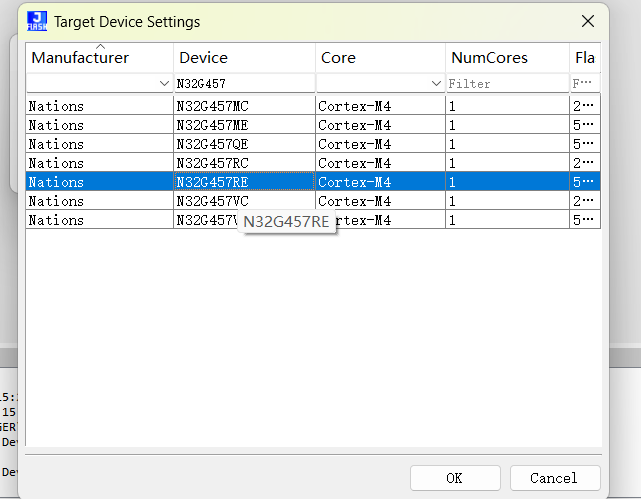
Task: Select device N32G457ME
Action: pyautogui.click(x=244, y=125)
